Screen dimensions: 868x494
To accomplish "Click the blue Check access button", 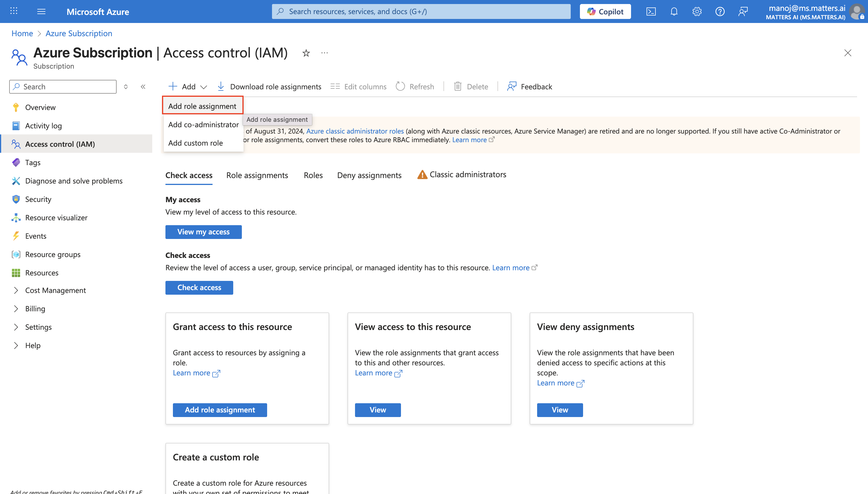I will coord(199,288).
